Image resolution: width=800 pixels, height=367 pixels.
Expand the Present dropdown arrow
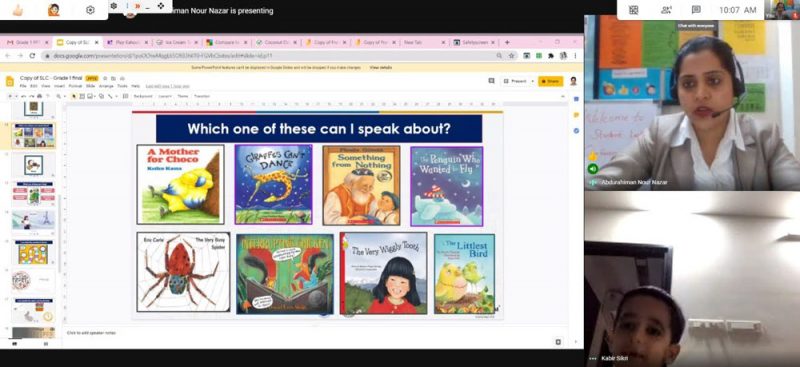(532, 81)
